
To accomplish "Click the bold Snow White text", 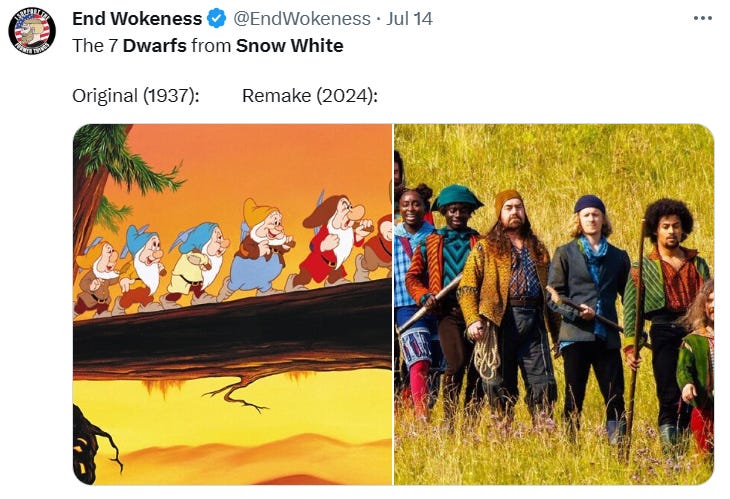I will (290, 46).
